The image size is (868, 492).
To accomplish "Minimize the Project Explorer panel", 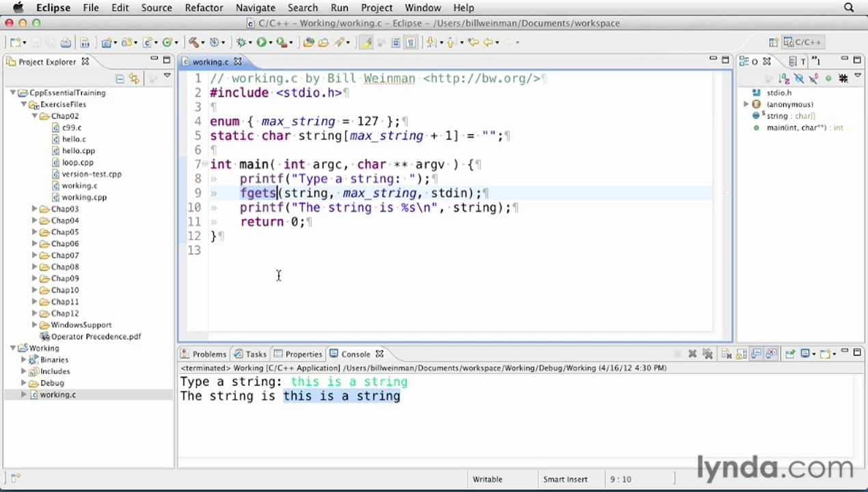I will pos(154,59).
